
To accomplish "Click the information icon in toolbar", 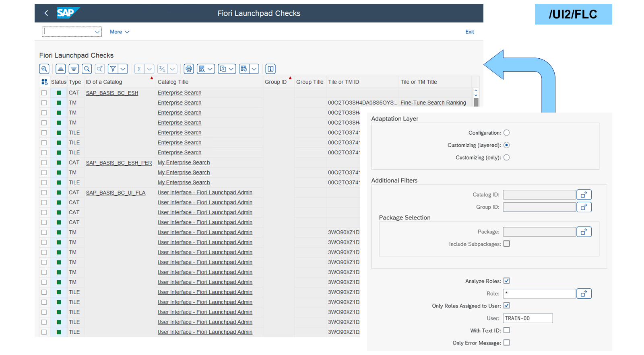I will tap(270, 69).
